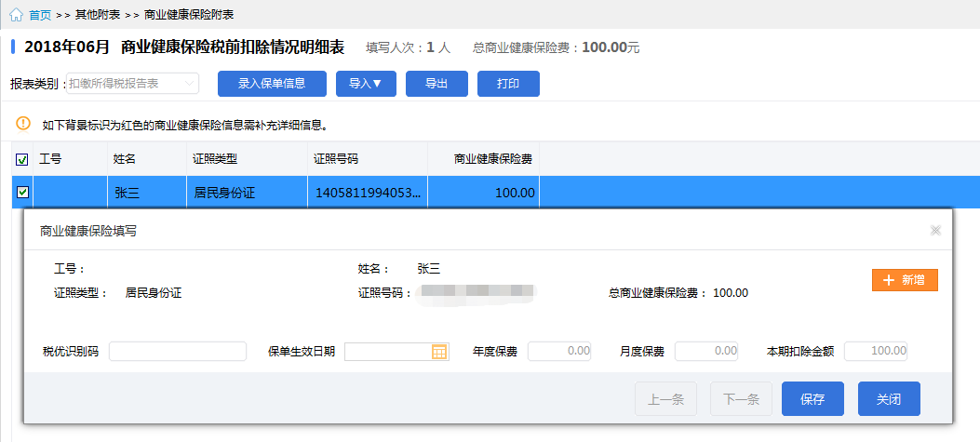This screenshot has height=442, width=980.
Task: Close the 商业健康保险填写 dialog with X
Action: [935, 230]
